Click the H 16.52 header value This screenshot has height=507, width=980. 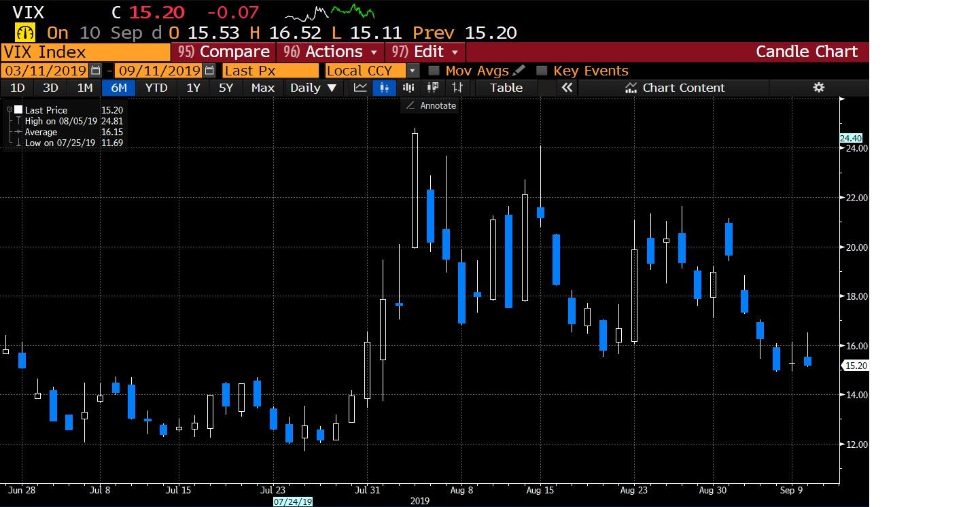286,33
